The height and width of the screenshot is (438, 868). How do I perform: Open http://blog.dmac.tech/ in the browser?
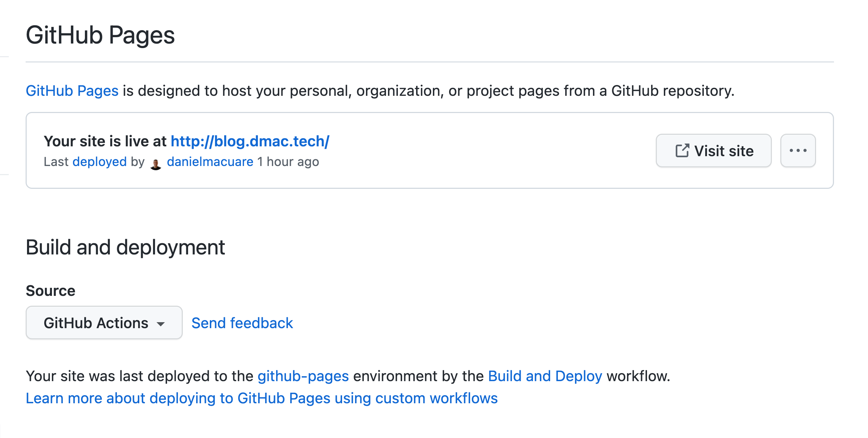(x=249, y=141)
